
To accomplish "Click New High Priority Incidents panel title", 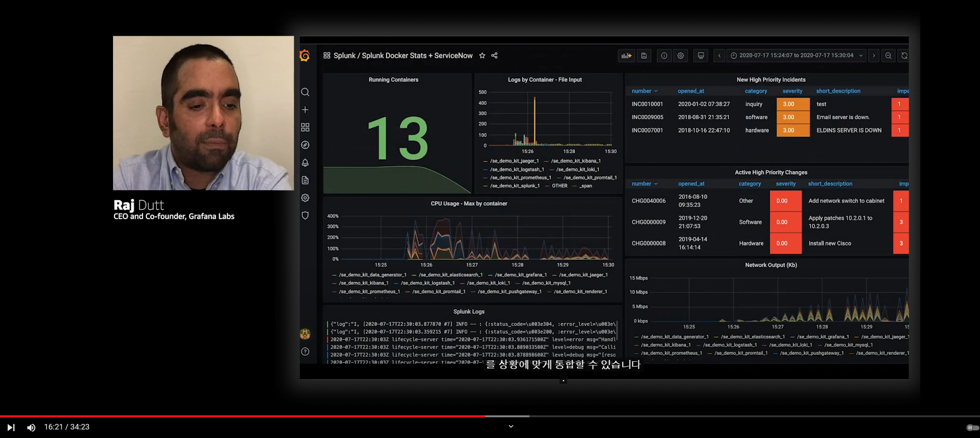I will (771, 80).
